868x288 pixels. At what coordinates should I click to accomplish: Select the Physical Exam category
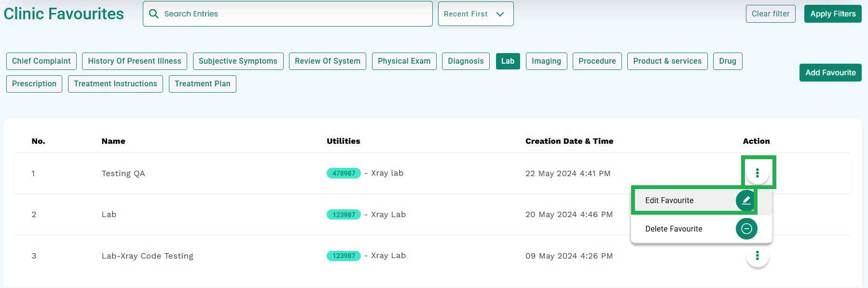coord(404,61)
